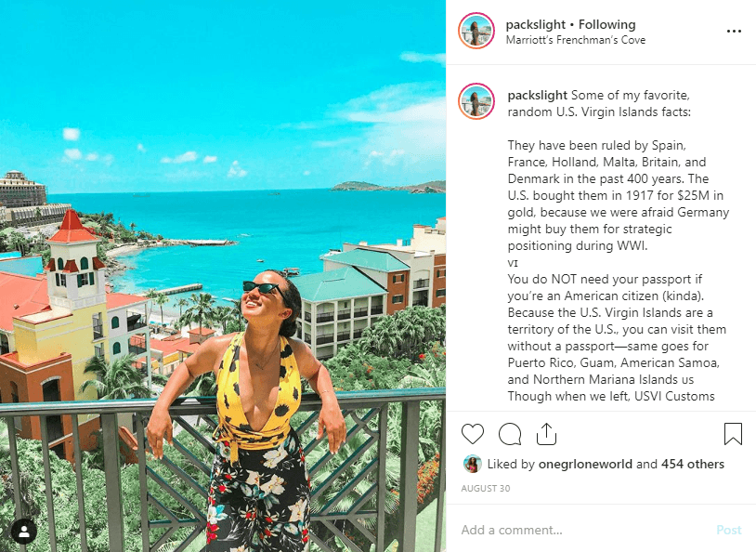
Task: Open the Marriott's Frenchman's Cove location
Action: tap(575, 40)
